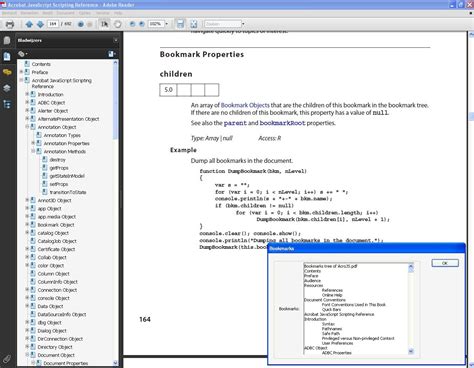
Task: Open the zoom percentage dropdown arrow
Action: pyautogui.click(x=166, y=24)
